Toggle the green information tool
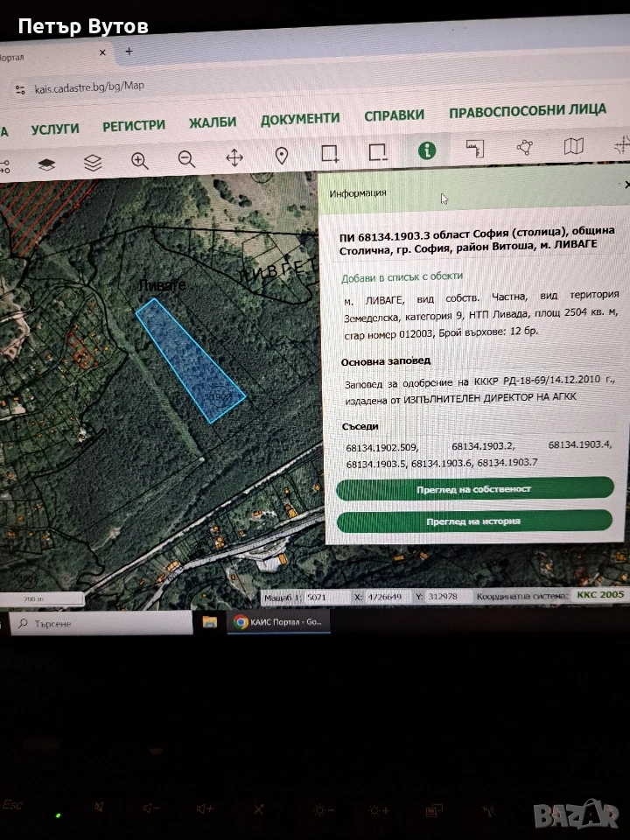 (427, 150)
